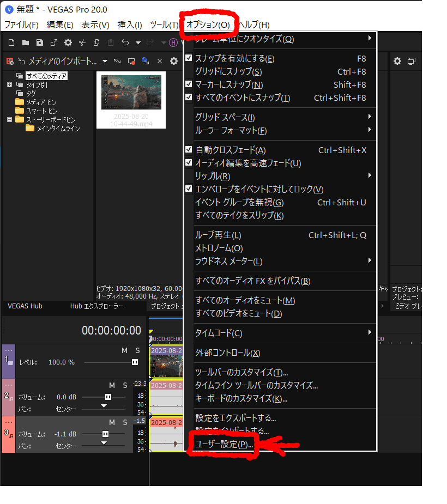447x504 pixels.
Task: Click the X remove icon in the media toolbar
Action: (x=160, y=61)
